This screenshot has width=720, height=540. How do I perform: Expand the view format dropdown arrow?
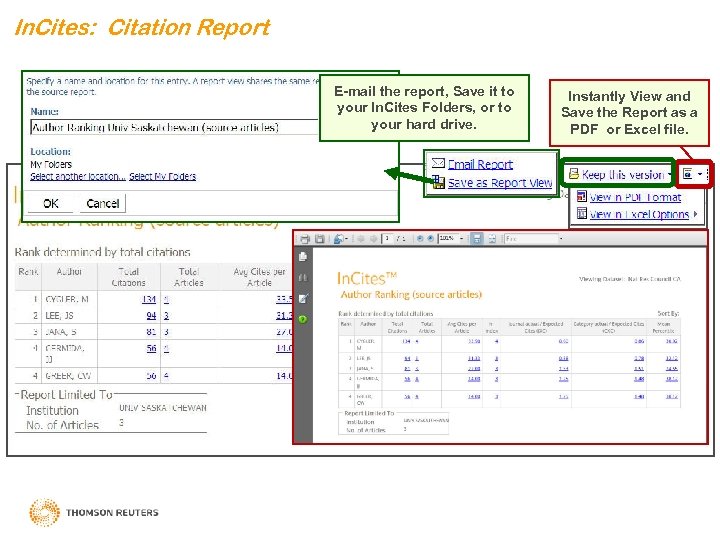click(x=700, y=174)
